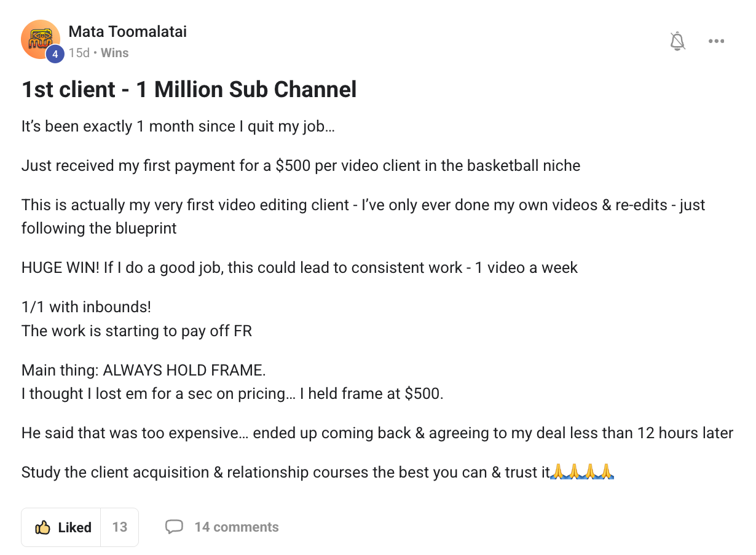Click the 15d post timestamp
Viewport: 756px width, 555px height.
click(x=78, y=53)
